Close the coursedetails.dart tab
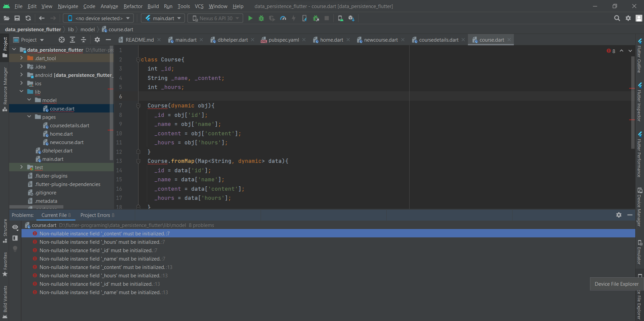The image size is (644, 321). click(x=463, y=40)
